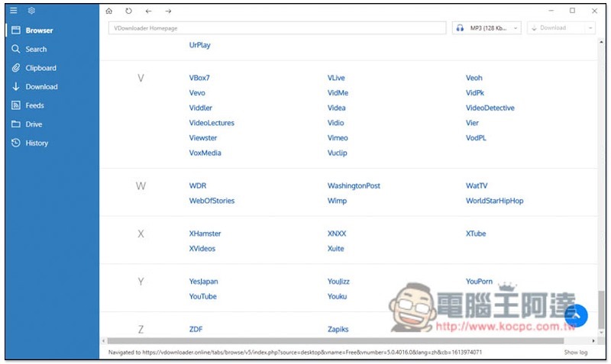611x364 pixels.
Task: Navigate back with the left arrow
Action: (148, 11)
